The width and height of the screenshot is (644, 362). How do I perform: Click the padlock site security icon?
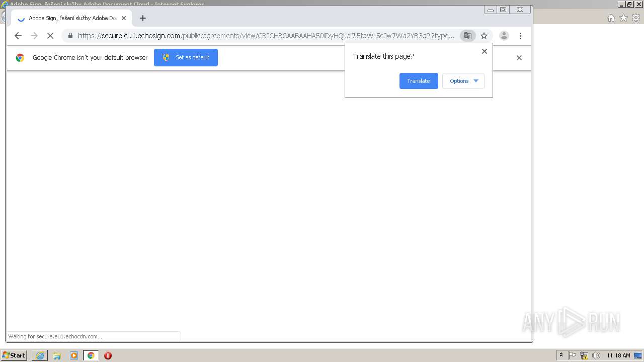(x=70, y=36)
